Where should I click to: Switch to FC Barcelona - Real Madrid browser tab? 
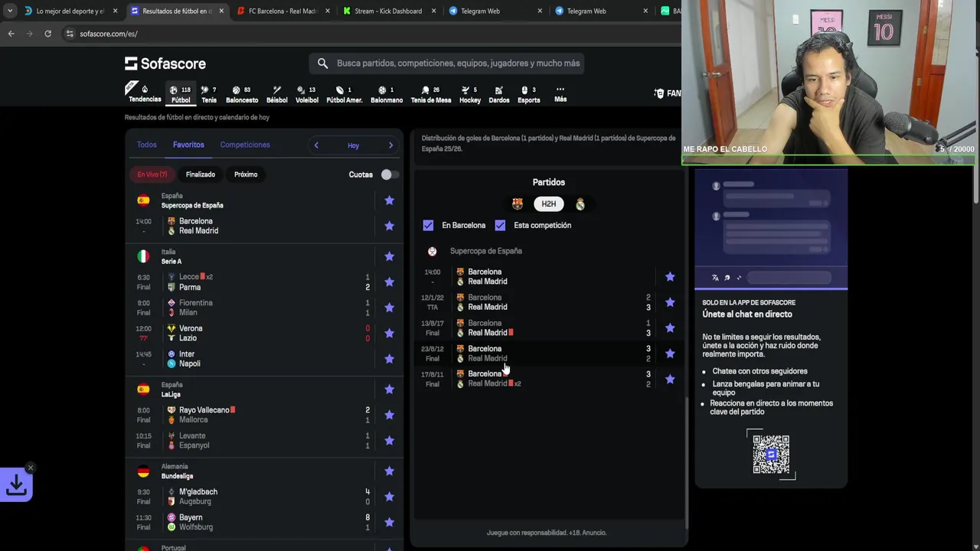click(283, 11)
